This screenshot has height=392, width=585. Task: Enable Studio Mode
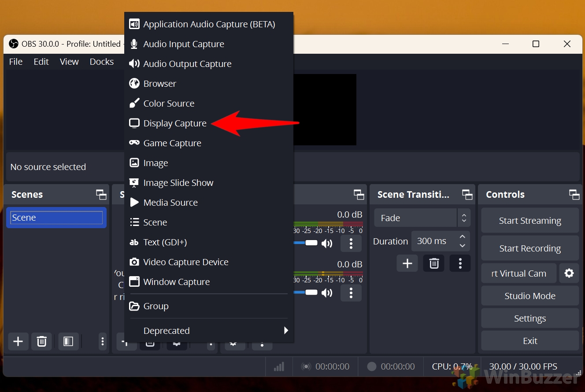click(530, 296)
